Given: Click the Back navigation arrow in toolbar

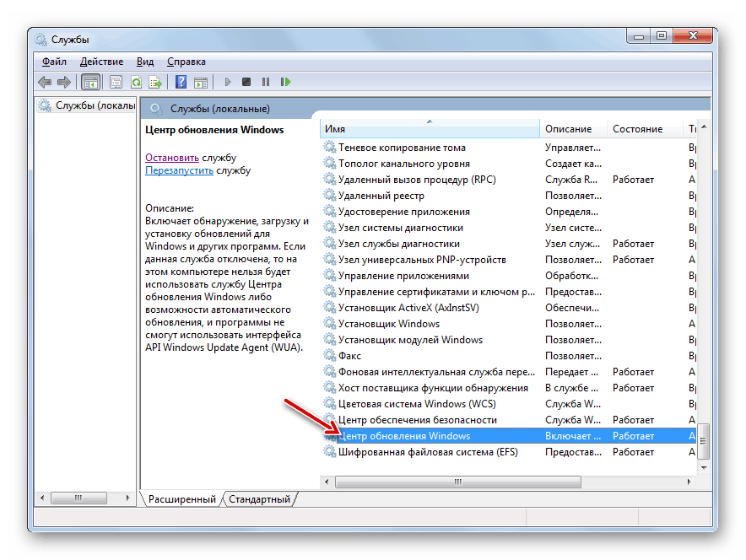Looking at the screenshot, I should coord(45,82).
